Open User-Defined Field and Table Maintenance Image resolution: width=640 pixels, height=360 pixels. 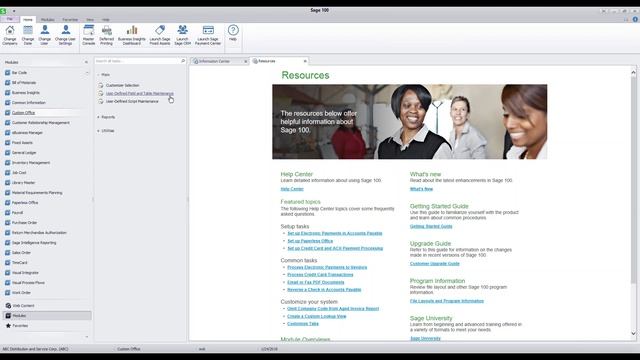click(x=140, y=93)
